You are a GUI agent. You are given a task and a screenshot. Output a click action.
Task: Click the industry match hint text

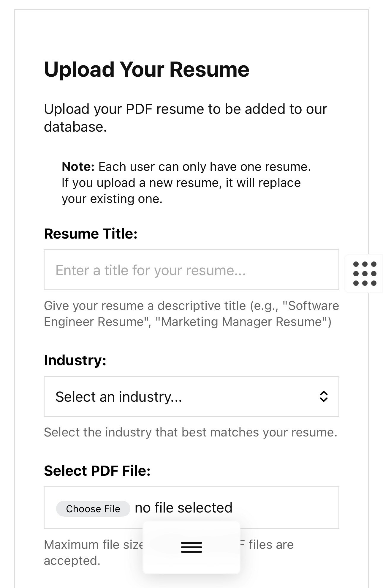191,432
